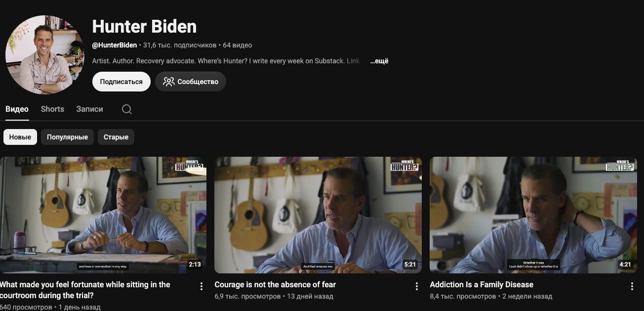This screenshot has width=644, height=311.
Task: Click the people icon in Сообщество button
Action: 169,82
